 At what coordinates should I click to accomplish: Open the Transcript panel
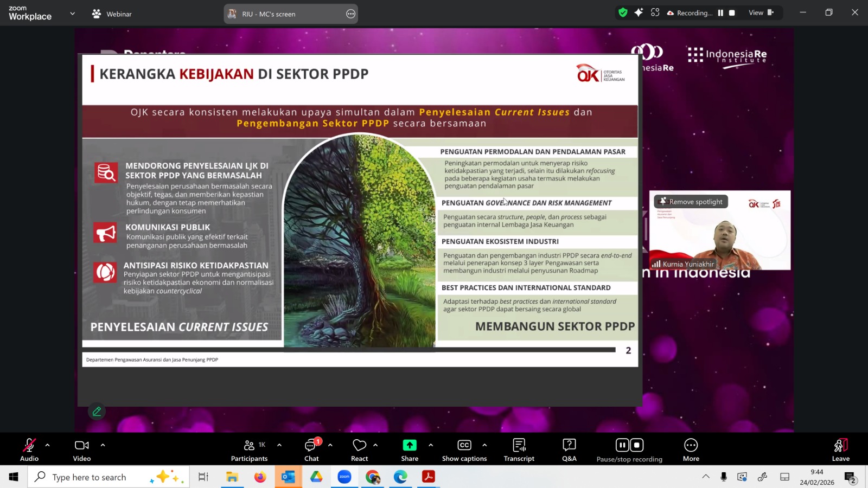point(519,450)
